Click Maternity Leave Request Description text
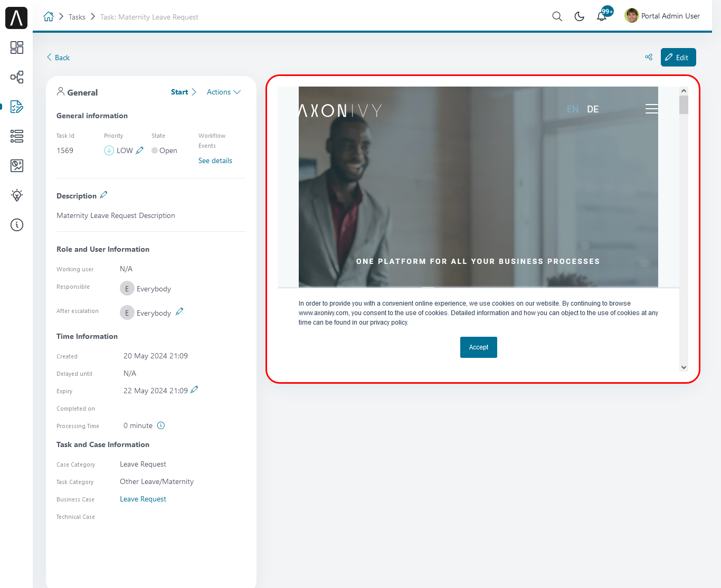Viewport: 721px width, 588px height. [116, 215]
